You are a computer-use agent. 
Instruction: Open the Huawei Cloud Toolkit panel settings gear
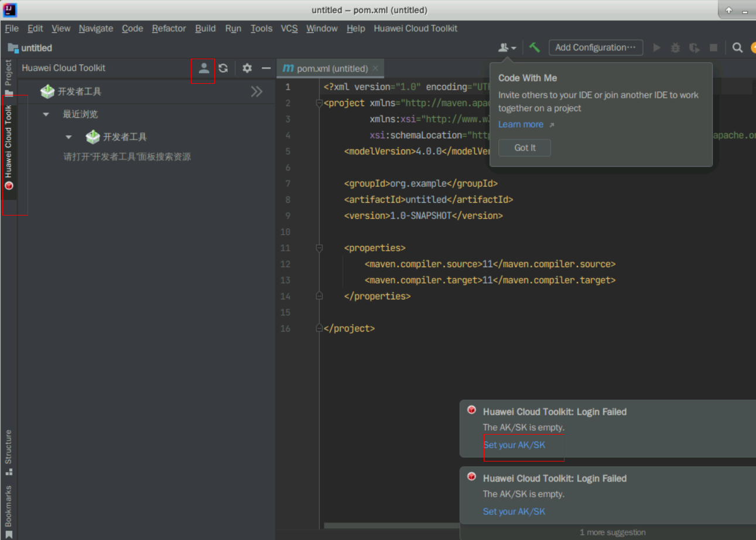(x=247, y=68)
